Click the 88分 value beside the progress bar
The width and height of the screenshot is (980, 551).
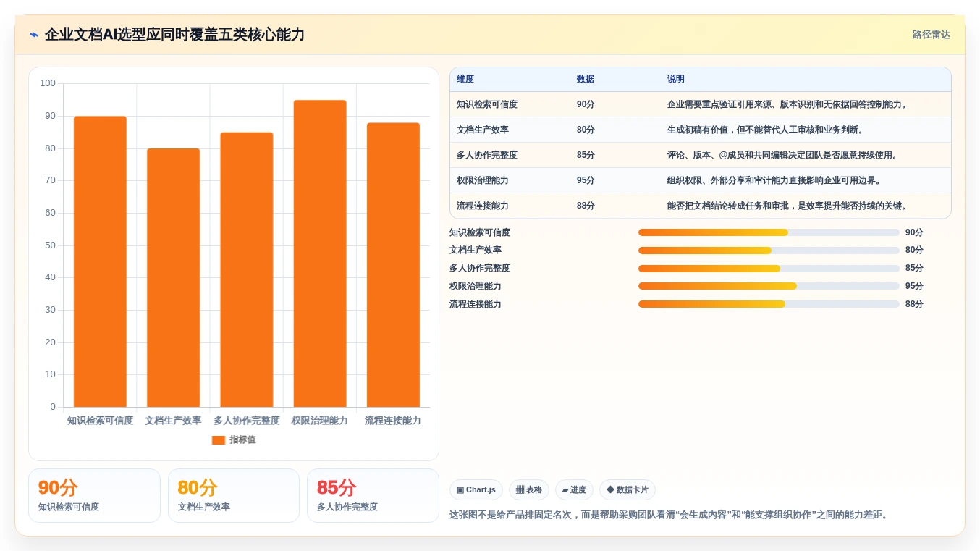coord(914,304)
